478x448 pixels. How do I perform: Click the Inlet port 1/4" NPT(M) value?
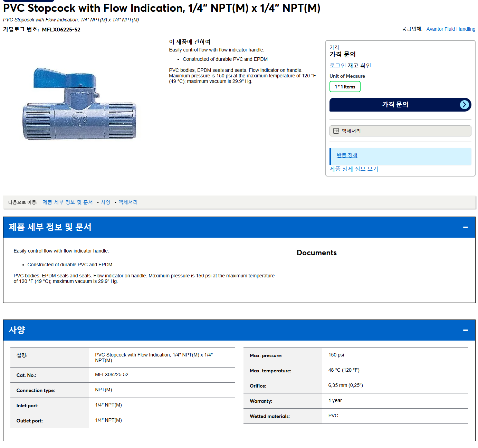[x=108, y=405]
